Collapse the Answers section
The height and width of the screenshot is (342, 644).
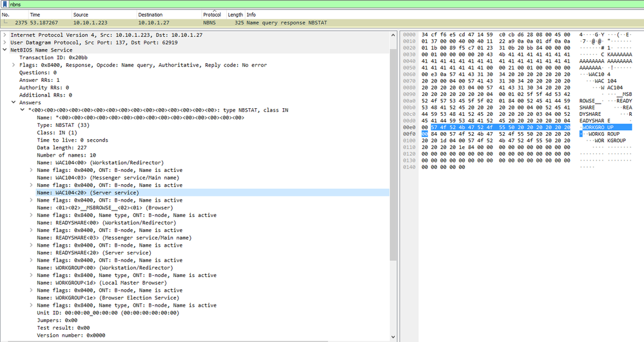(x=14, y=102)
